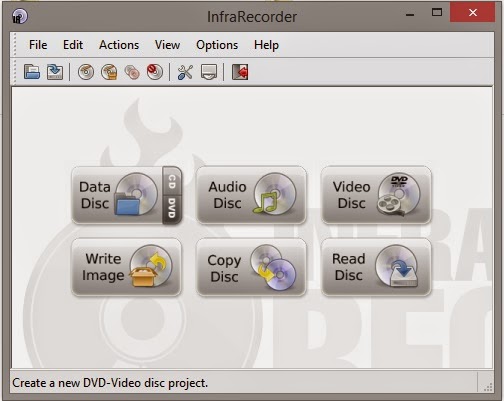Open the File menu
This screenshot has width=504, height=401.
tap(38, 45)
